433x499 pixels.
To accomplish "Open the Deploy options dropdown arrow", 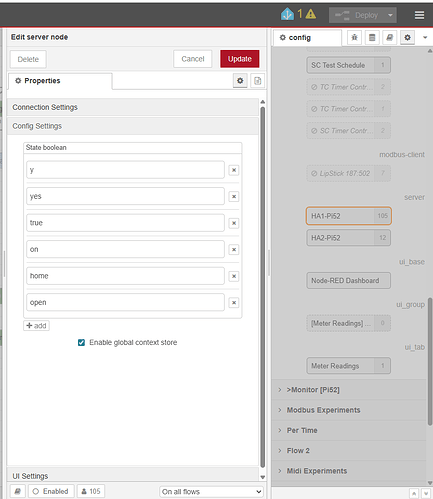I will pos(390,15).
